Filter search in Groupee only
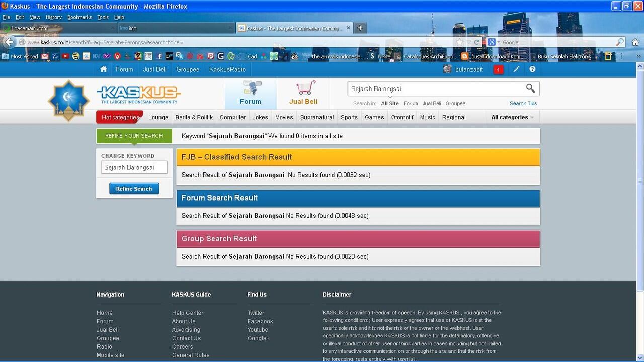The image size is (644, 362). (x=455, y=103)
